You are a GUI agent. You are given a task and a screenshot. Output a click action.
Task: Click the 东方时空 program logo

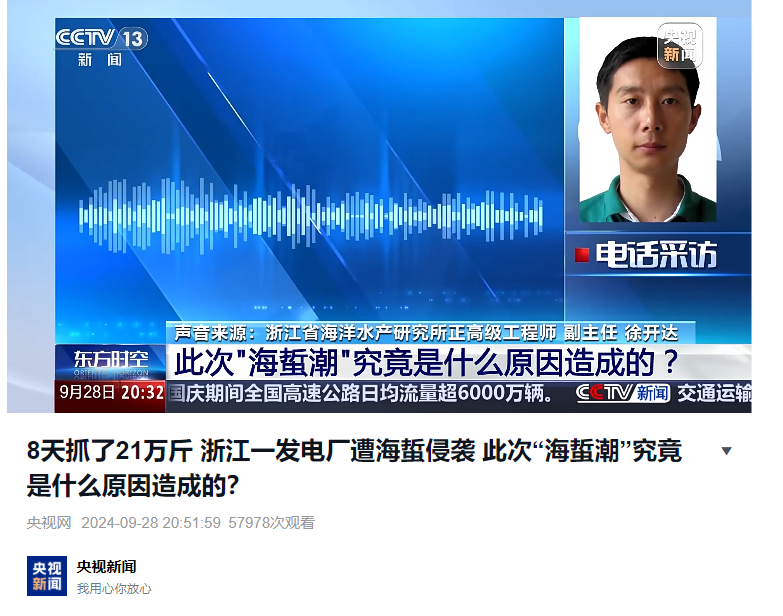(x=110, y=362)
